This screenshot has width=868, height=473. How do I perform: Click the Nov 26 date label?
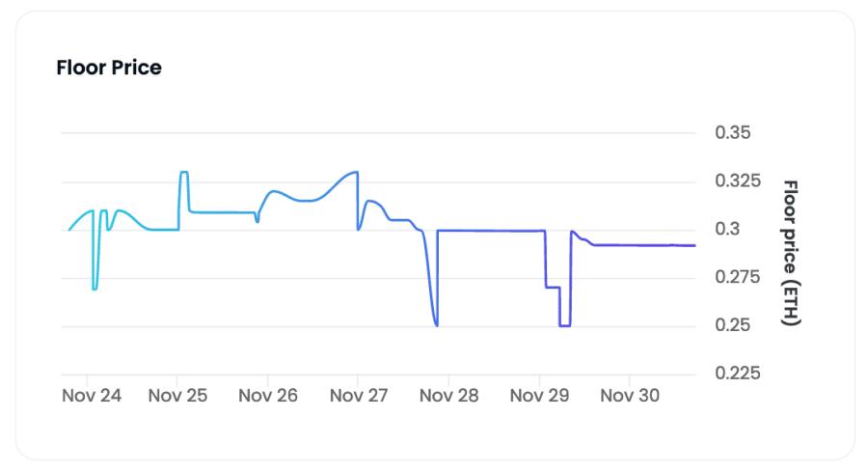(268, 396)
